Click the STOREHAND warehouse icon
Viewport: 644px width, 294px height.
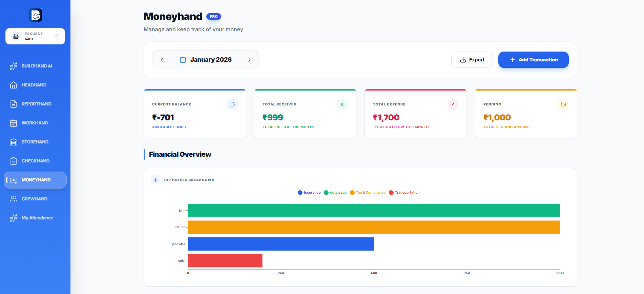pos(14,142)
